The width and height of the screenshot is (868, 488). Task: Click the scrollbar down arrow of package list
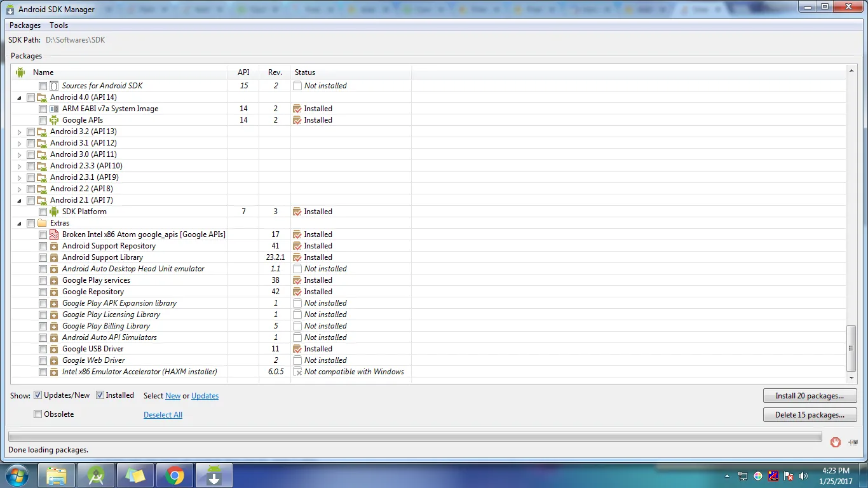[851, 379]
